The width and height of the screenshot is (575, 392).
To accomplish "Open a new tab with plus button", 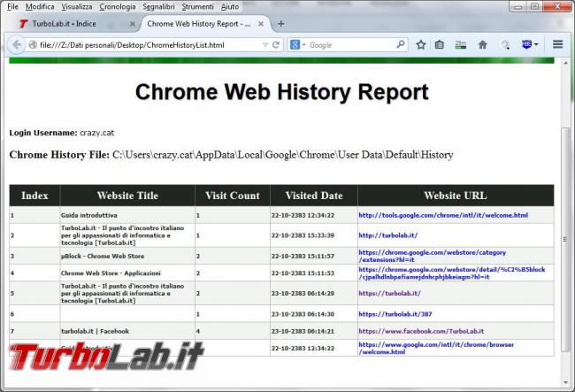I will (281, 24).
